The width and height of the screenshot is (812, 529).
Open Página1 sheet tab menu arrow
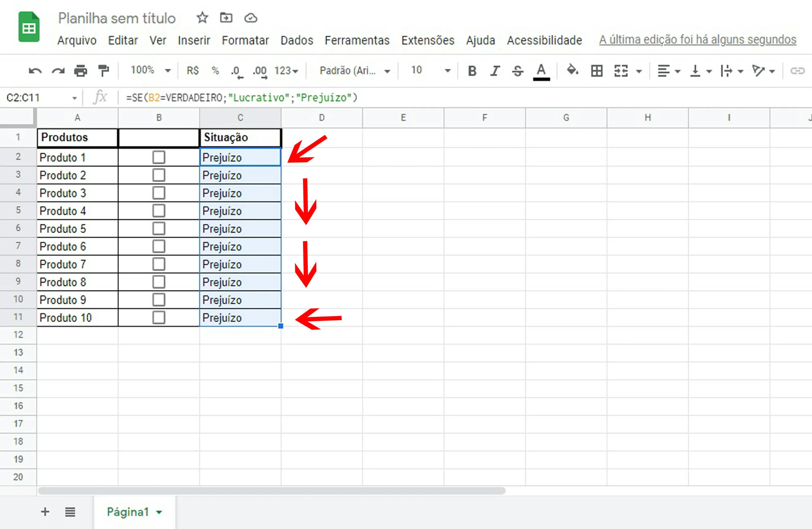pos(159,512)
